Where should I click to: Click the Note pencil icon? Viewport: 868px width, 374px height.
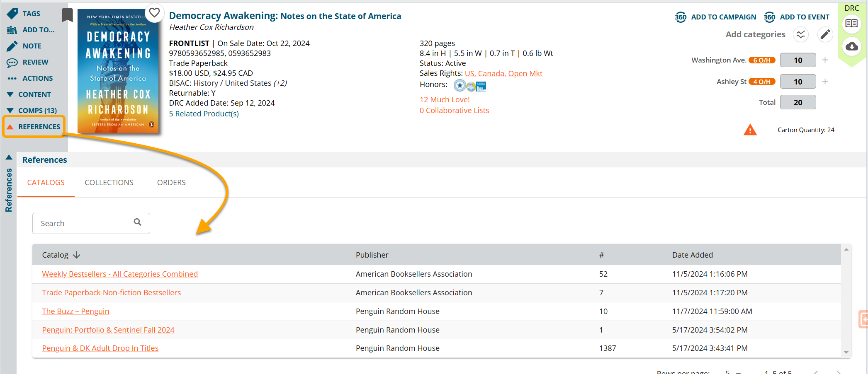tap(12, 46)
